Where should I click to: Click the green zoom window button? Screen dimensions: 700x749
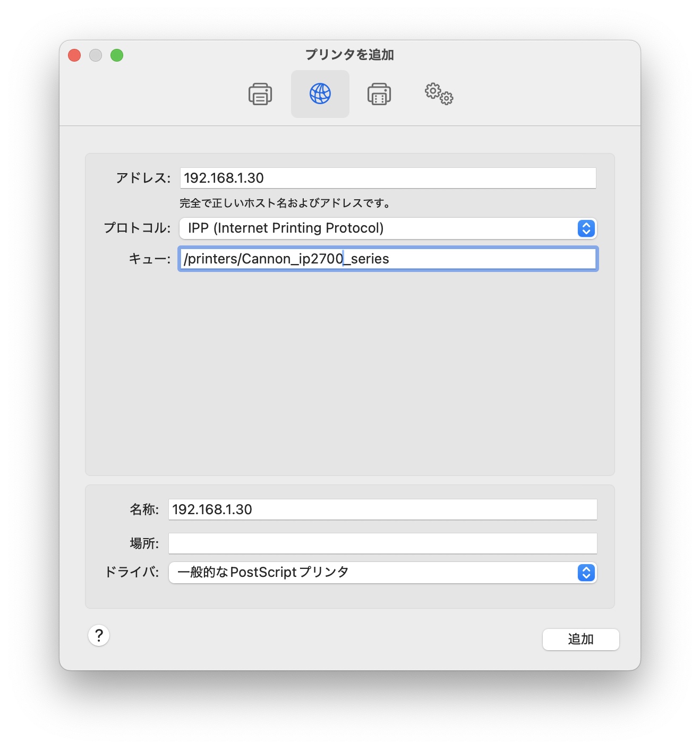(117, 55)
